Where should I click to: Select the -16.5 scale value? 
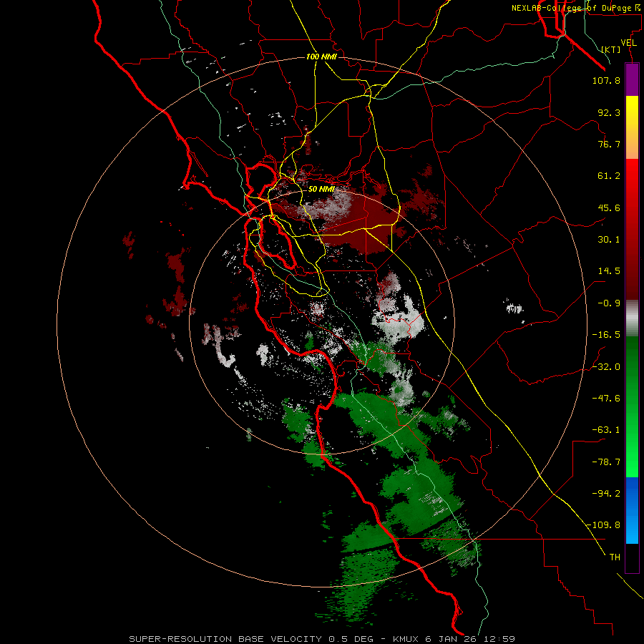606,335
